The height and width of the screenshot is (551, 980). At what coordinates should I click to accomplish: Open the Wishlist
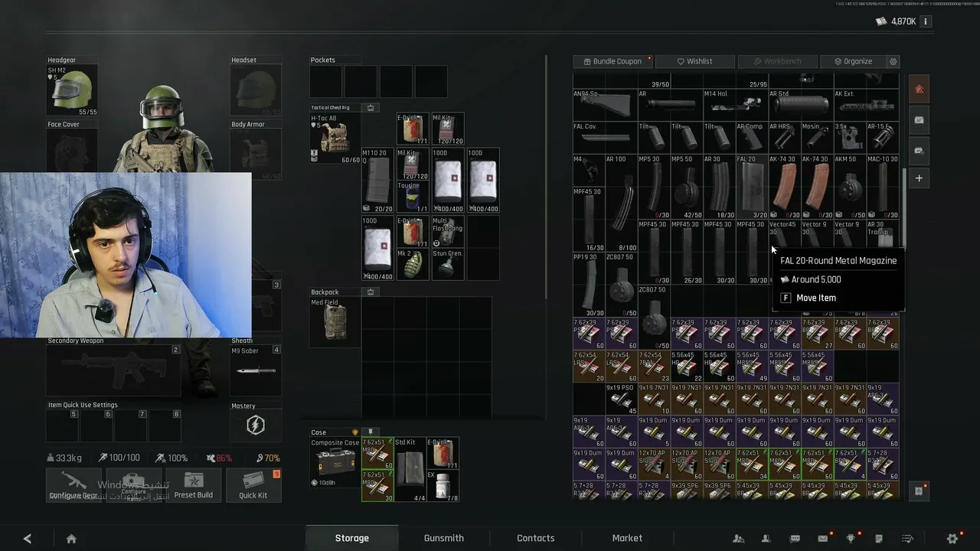[695, 61]
